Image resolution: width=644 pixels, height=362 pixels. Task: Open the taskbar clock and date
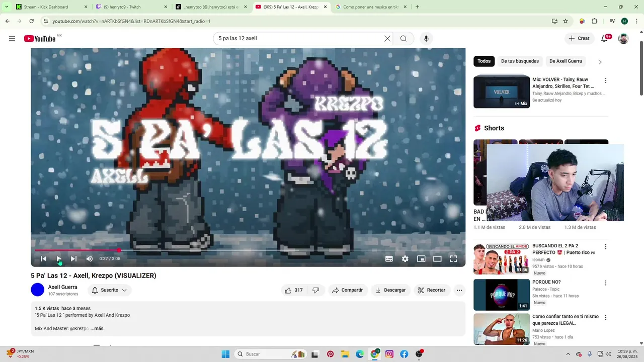click(627, 354)
